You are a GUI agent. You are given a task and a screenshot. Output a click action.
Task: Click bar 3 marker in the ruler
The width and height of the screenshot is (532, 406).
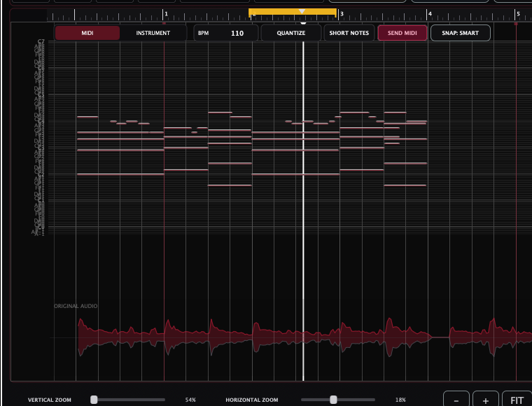pyautogui.click(x=342, y=14)
